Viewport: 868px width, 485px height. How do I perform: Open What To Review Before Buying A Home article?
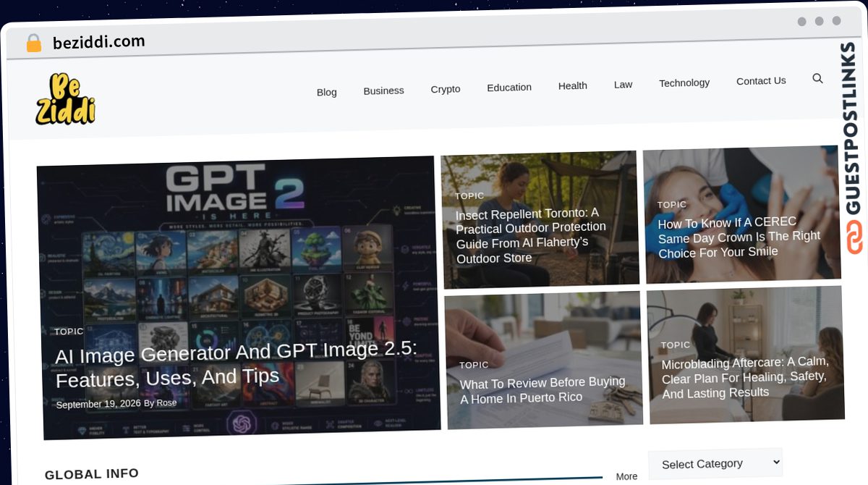pos(542,389)
